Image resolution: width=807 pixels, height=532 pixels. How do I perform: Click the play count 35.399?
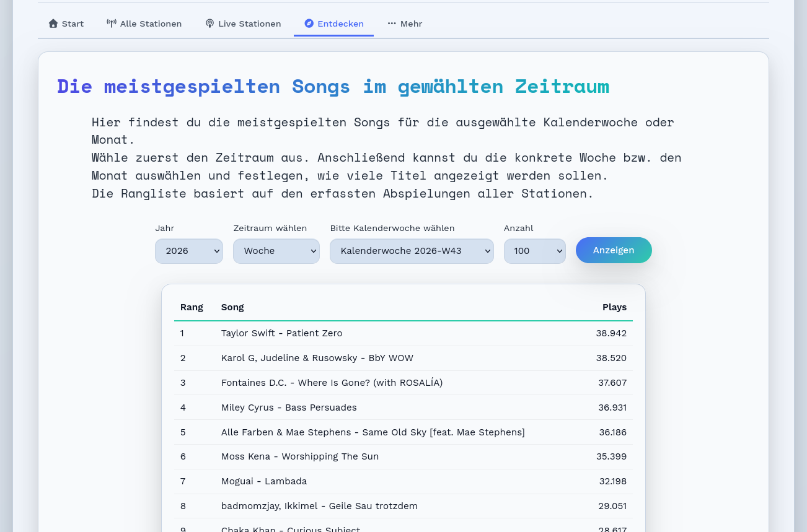611,456
